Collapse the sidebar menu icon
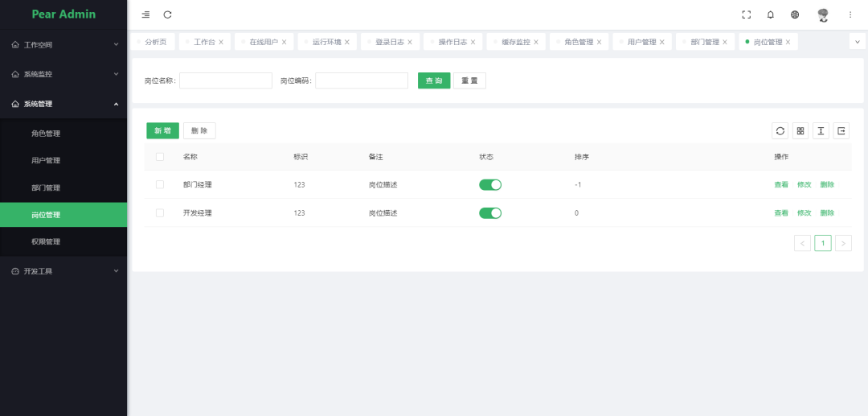This screenshot has width=868, height=416. (145, 14)
